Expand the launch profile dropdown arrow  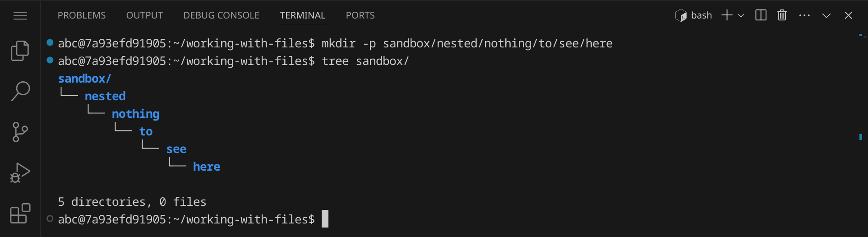(x=741, y=15)
